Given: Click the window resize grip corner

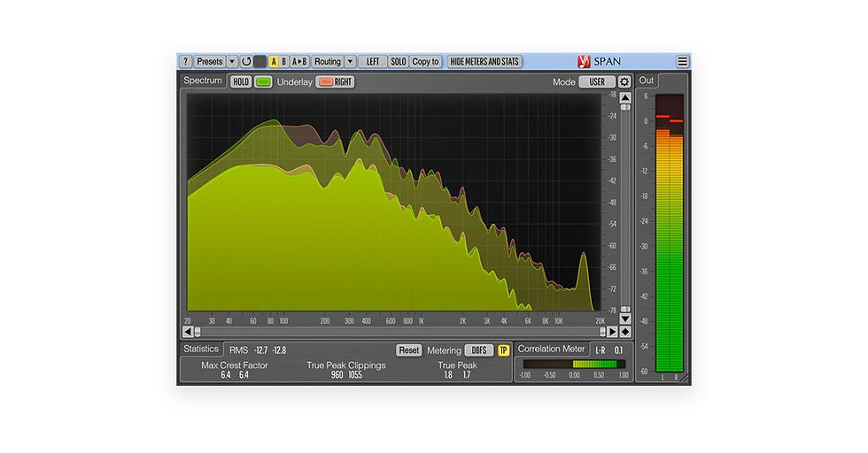Looking at the screenshot, I should [686, 380].
